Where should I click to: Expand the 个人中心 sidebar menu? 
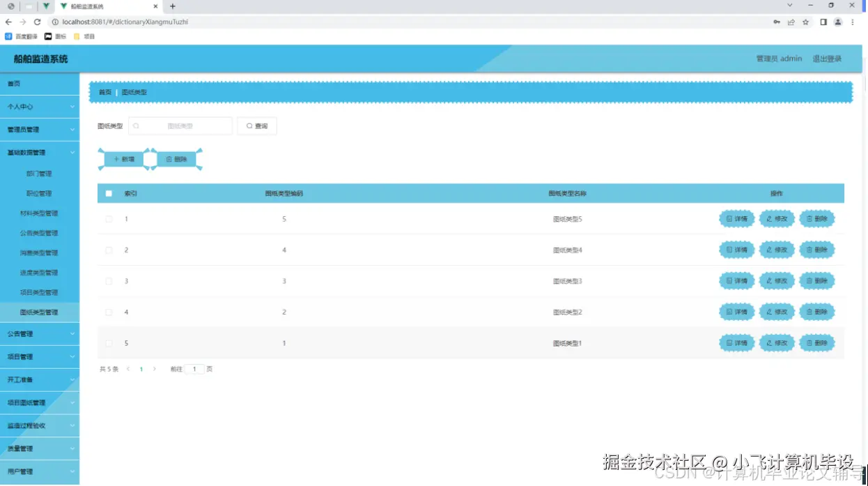click(x=40, y=107)
